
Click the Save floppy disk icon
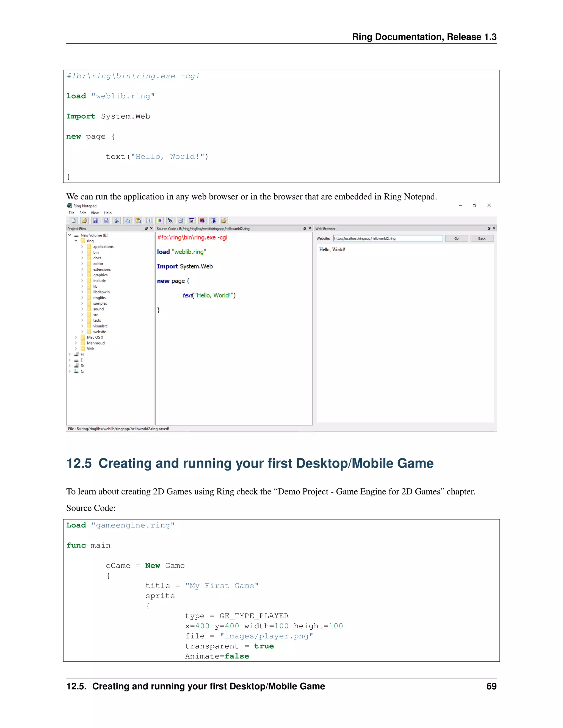click(x=95, y=221)
